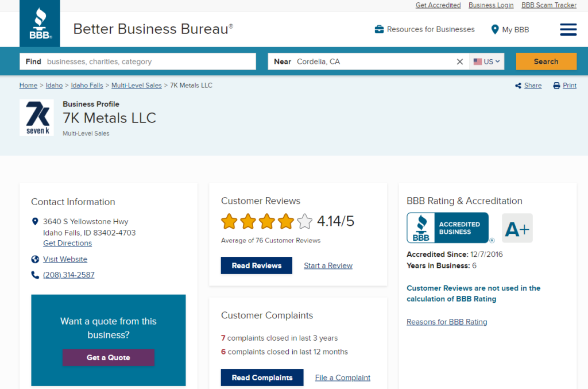Screen dimensions: 588x389
Task: Click the phone icon beside the phone number
Action: tap(35, 275)
